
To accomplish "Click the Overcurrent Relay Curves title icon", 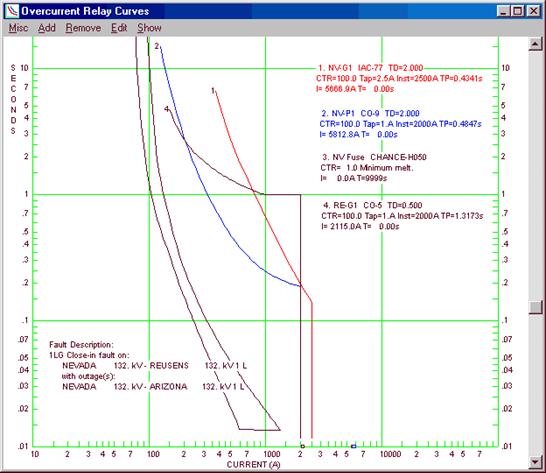I will (12, 11).
